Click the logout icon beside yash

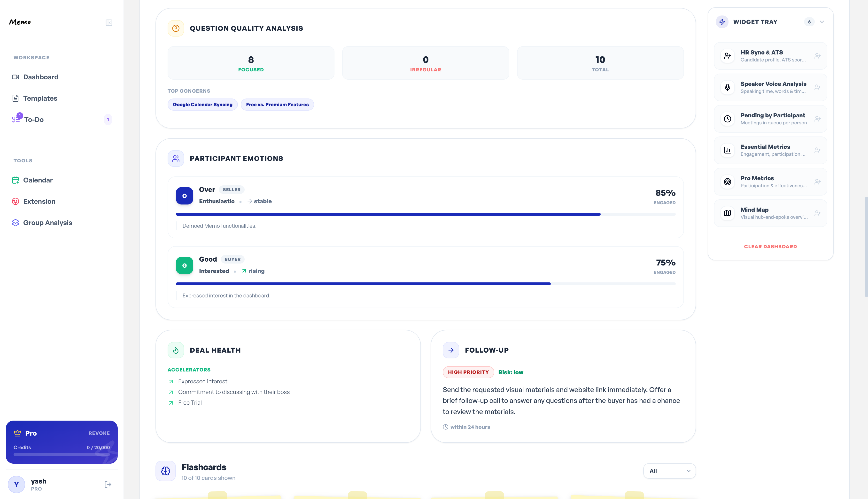tap(108, 484)
